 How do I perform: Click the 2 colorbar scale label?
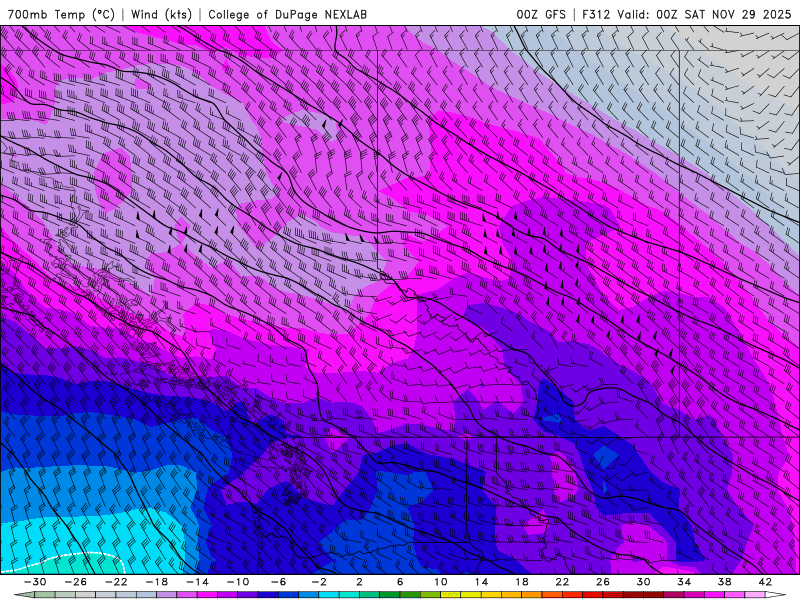359,582
